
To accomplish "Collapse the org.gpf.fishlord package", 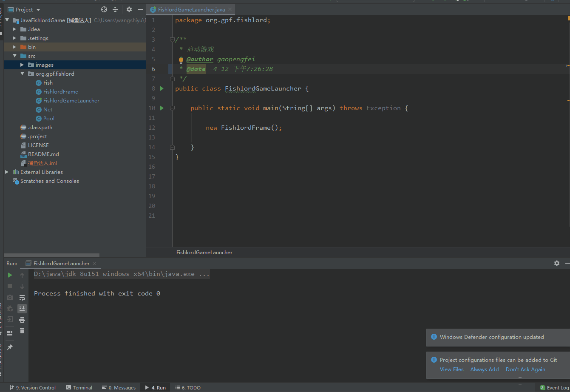I will (22, 74).
